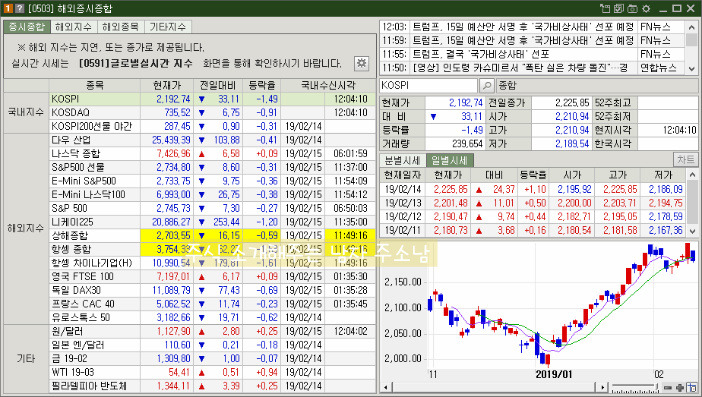Select the 프랑스 CAC 40 row

(212, 304)
